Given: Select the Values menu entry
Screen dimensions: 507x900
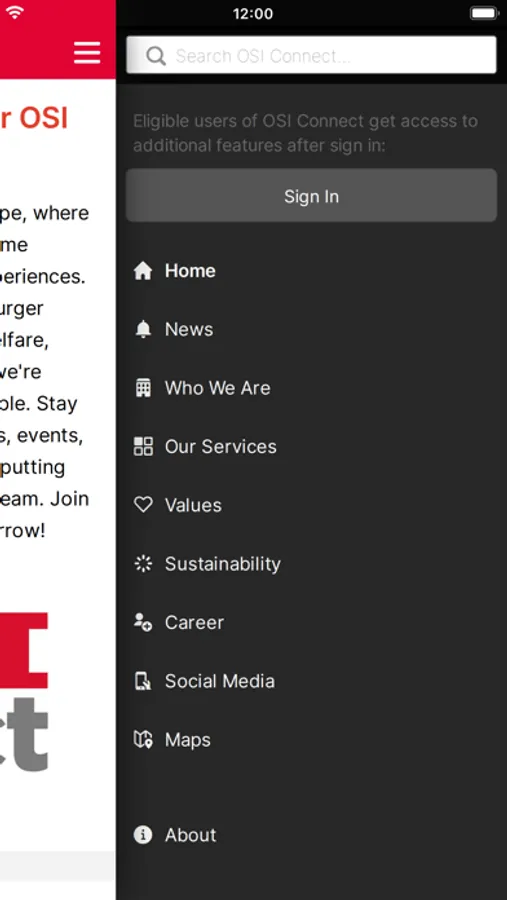Looking at the screenshot, I should pos(193,505).
